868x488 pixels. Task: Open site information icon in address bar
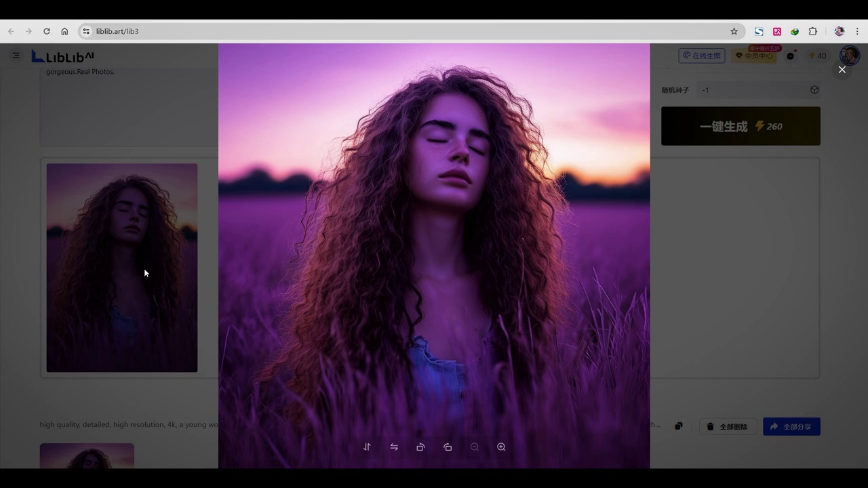coord(86,31)
